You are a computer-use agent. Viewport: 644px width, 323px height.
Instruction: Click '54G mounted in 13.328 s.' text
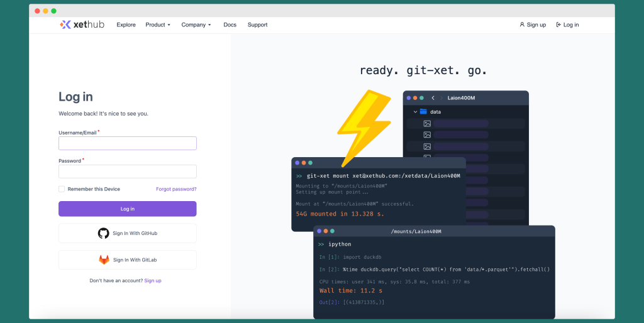point(340,214)
